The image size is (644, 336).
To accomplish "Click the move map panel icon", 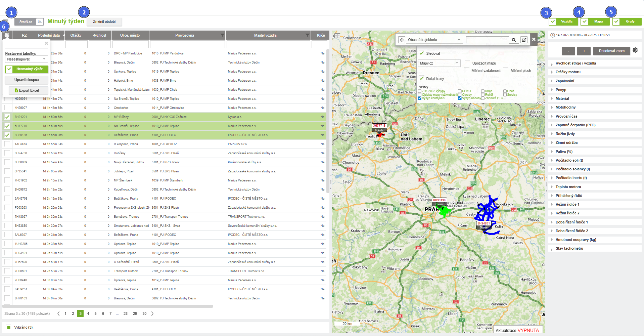I will pos(402,40).
